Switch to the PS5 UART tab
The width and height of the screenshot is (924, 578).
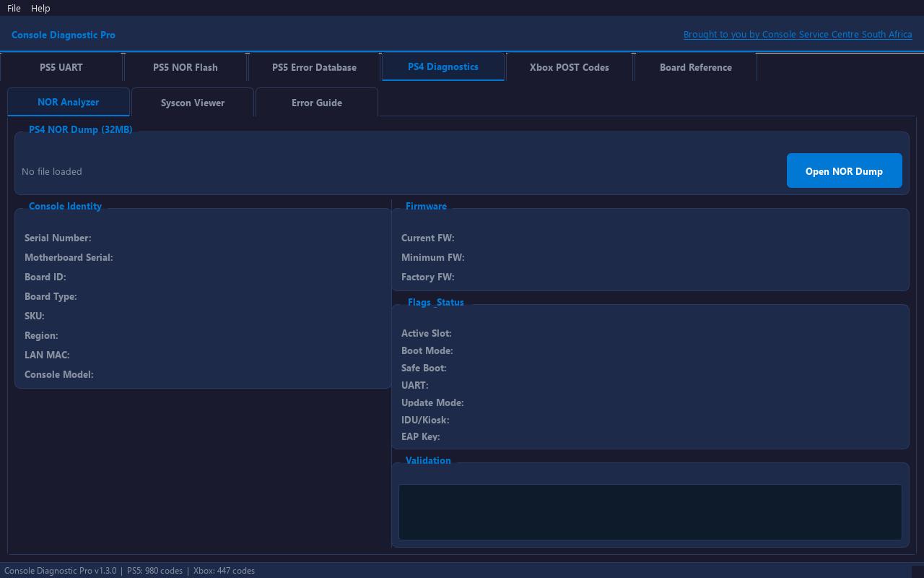pos(61,67)
